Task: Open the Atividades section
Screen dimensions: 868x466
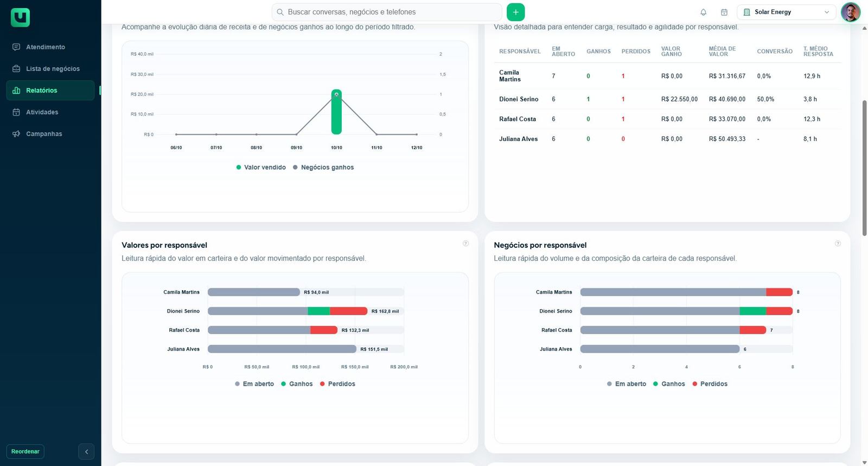Action: [x=50, y=112]
